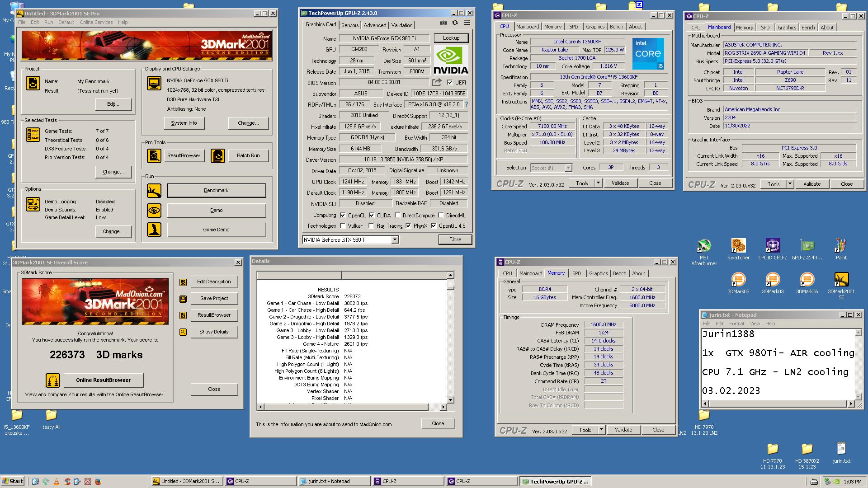The width and height of the screenshot is (868, 488).
Task: Click the Details window horizontal scrollbar right arrow
Action: [x=443, y=407]
